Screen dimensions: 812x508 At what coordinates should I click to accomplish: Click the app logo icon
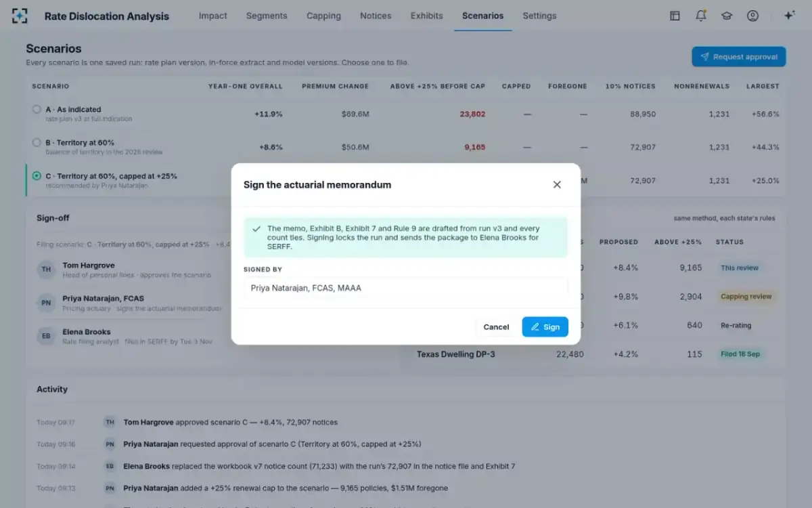pyautogui.click(x=20, y=16)
